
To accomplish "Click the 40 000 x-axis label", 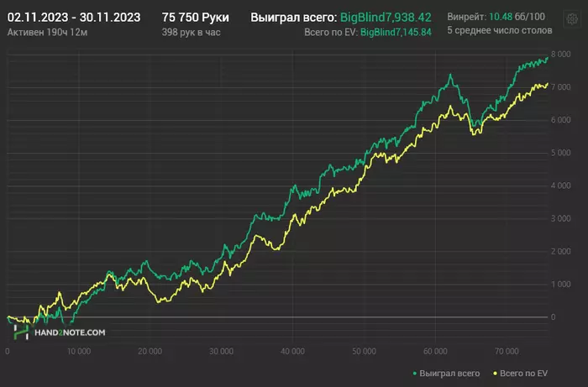I will tap(292, 352).
